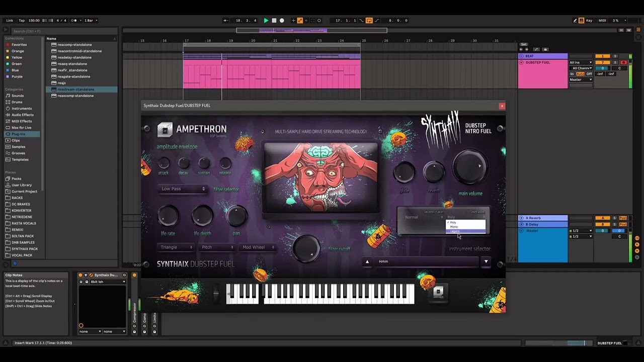Toggle the Synthaix Dubstep Fuel device activator

(x=80, y=275)
